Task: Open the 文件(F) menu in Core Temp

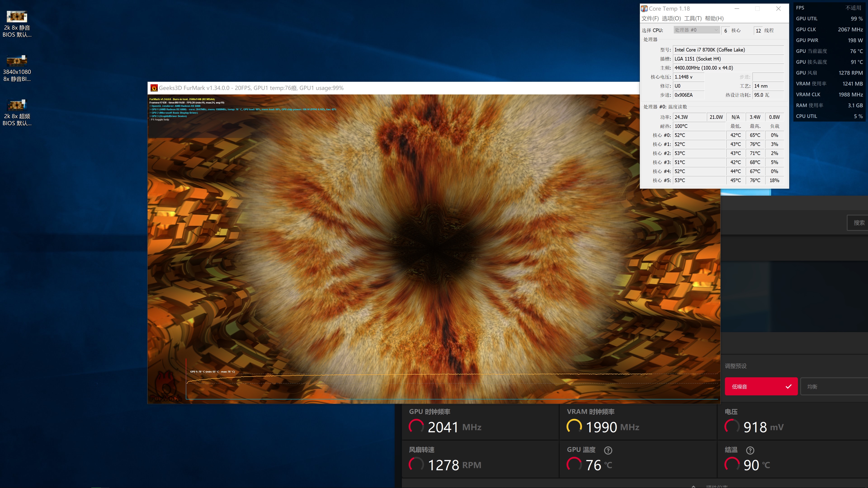Action: point(650,19)
